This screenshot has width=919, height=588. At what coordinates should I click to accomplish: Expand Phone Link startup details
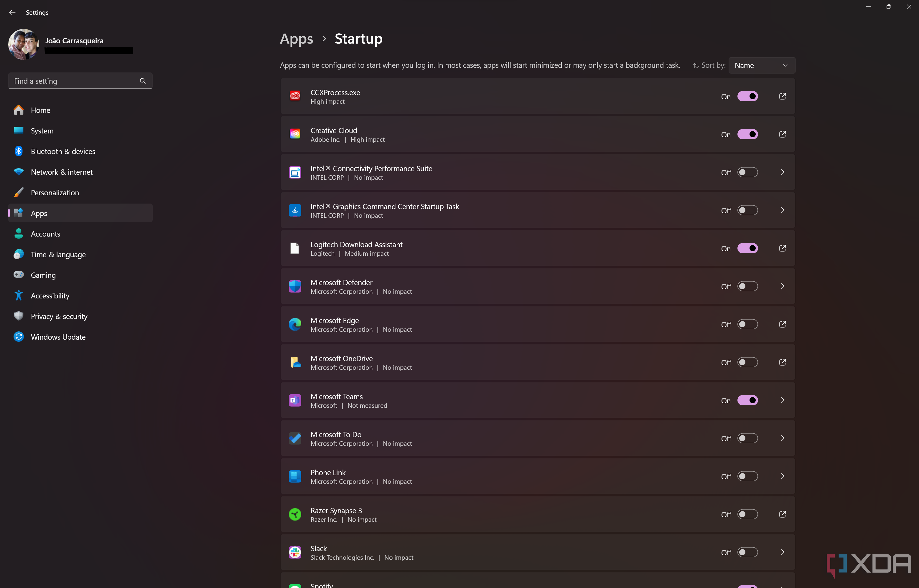(782, 476)
